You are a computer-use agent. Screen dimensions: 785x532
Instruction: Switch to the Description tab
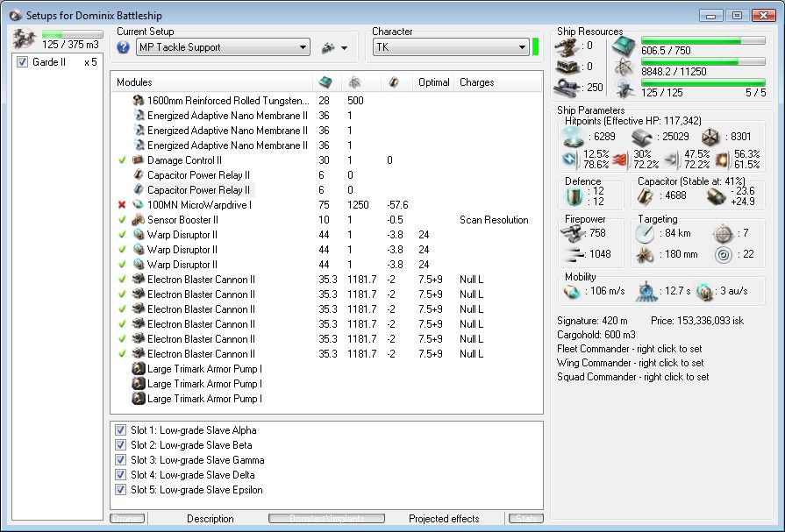210,519
